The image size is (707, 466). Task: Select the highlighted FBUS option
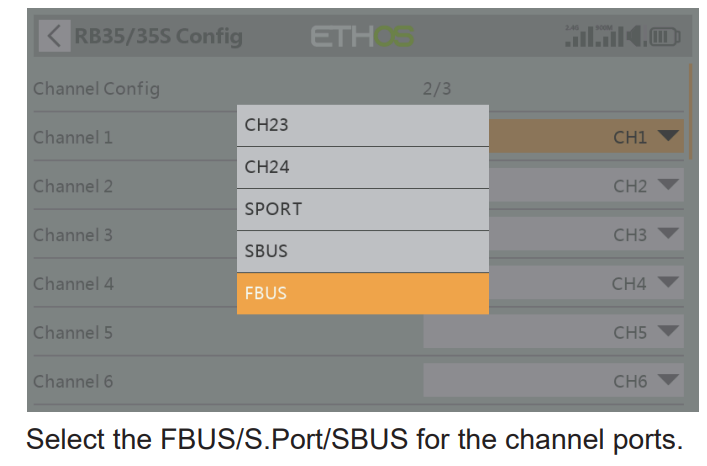point(362,294)
